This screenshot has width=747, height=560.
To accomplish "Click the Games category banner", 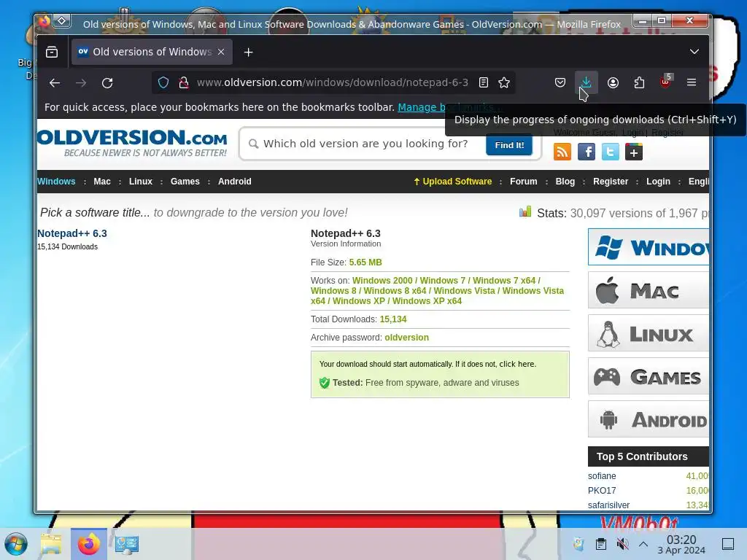I will (649, 376).
